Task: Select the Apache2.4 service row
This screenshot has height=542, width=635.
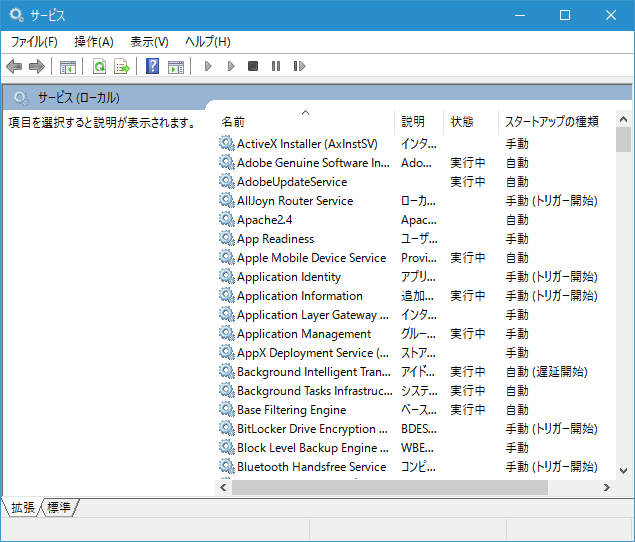Action: pyautogui.click(x=265, y=220)
